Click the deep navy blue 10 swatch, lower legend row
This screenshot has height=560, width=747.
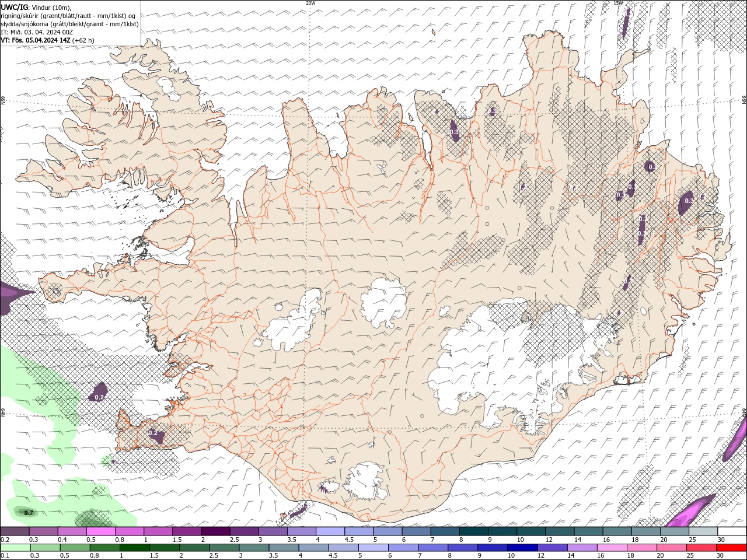coord(522,548)
